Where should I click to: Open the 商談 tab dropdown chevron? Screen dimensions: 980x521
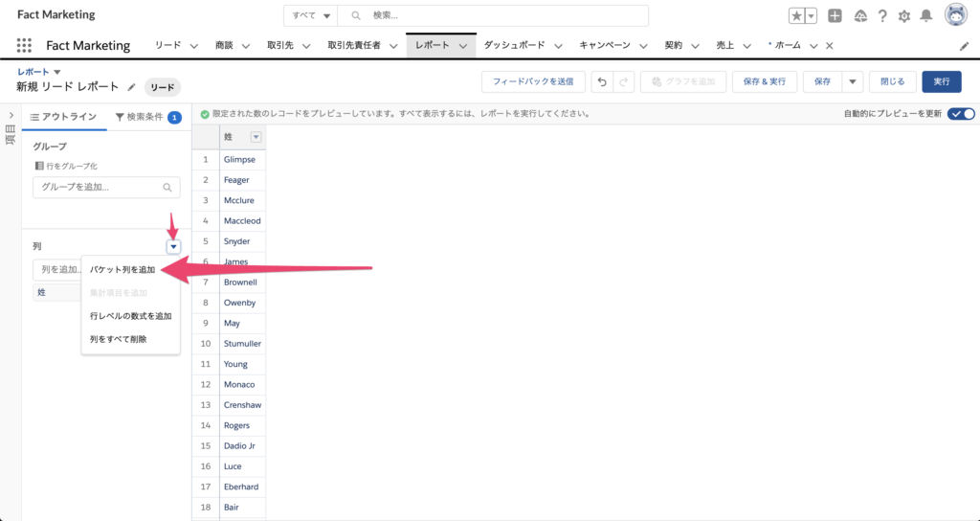point(246,46)
